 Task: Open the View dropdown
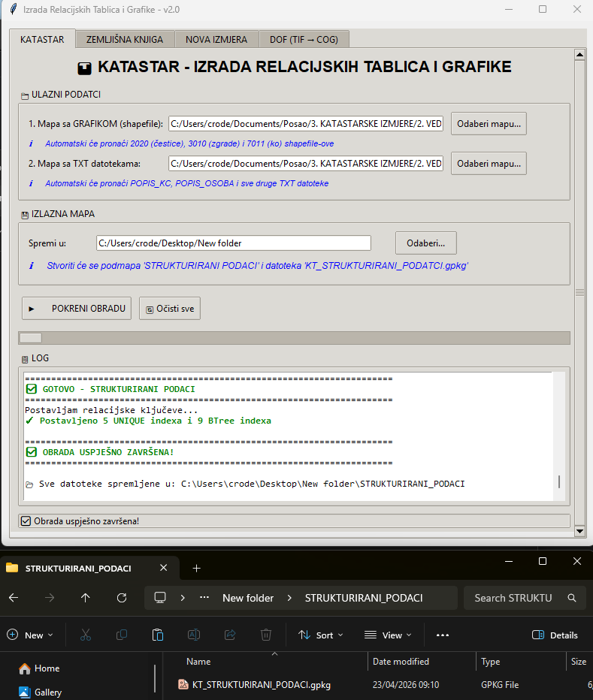click(x=388, y=635)
